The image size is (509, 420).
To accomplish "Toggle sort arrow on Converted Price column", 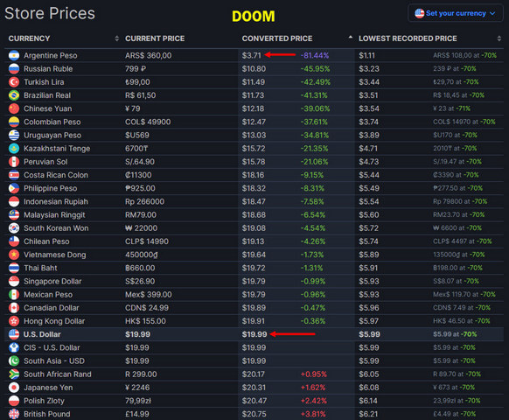I will tap(350, 38).
